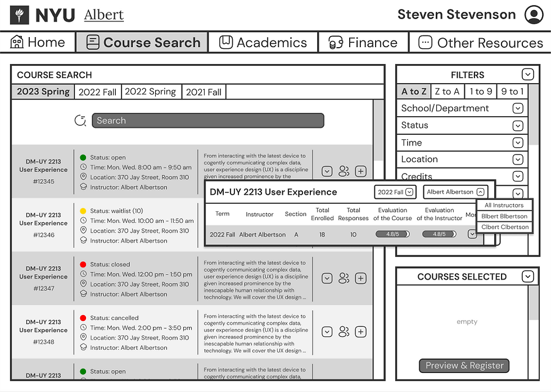Open the Academics navigation tab

263,43
